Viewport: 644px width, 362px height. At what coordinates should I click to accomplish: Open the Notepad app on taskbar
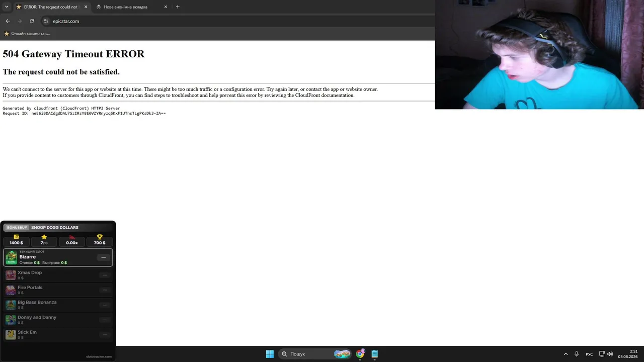point(375,354)
